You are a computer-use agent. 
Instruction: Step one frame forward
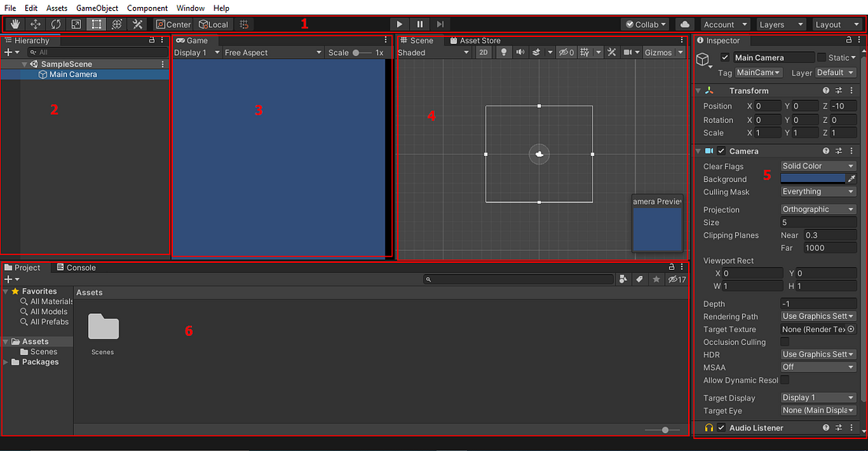coord(440,24)
